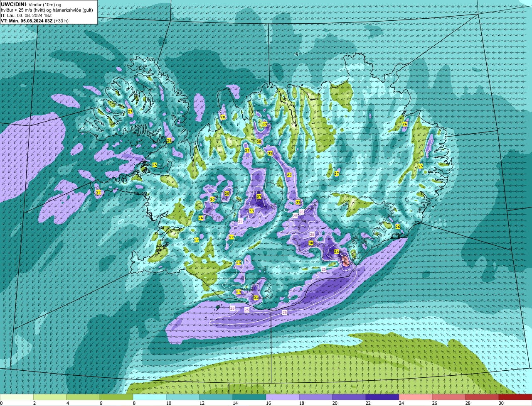532x406 pixels.
Task: Select the 6–8 m/s olive green legend swatch
Action: (116, 397)
